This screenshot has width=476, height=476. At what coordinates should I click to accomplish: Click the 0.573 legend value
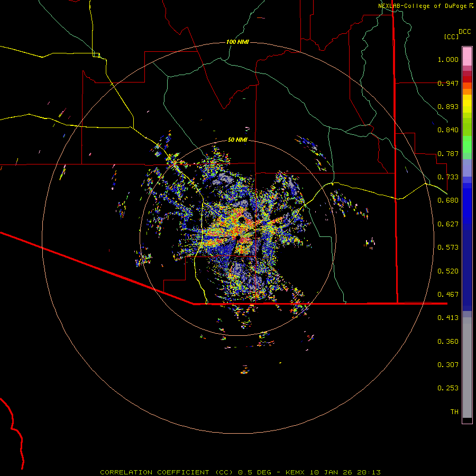[448, 248]
